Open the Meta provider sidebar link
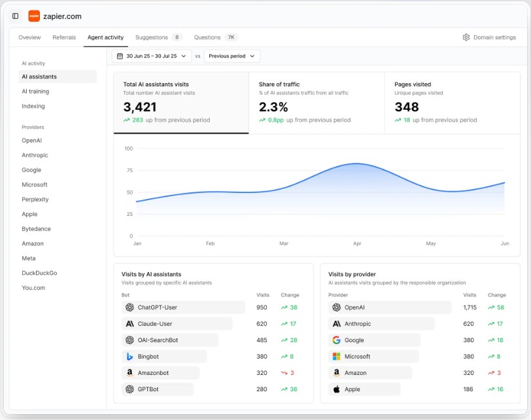 pos(29,258)
